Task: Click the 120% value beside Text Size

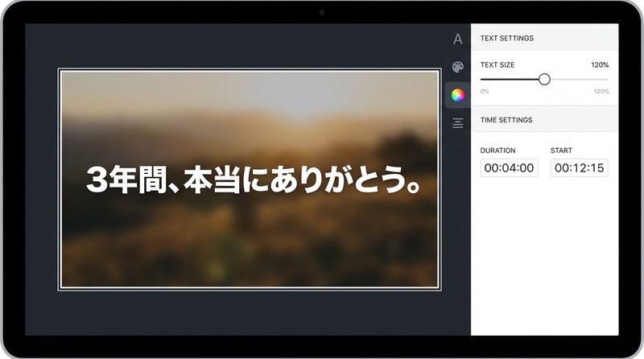Action: 600,65
